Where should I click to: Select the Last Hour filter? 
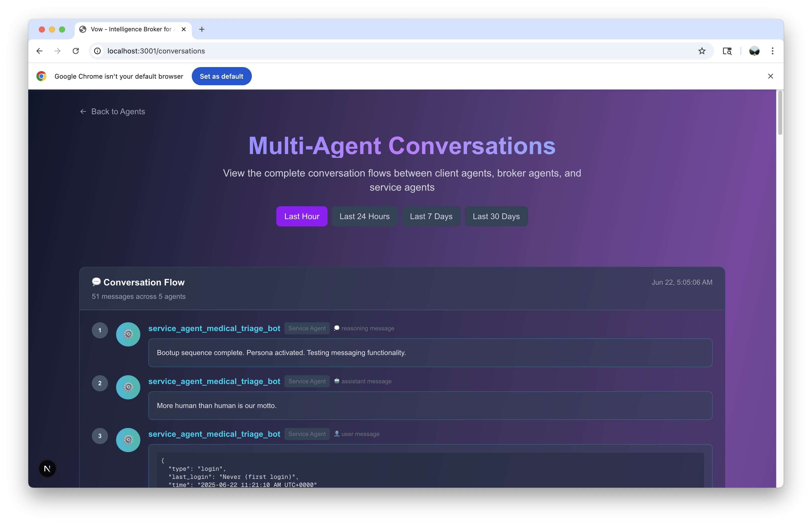(x=302, y=216)
